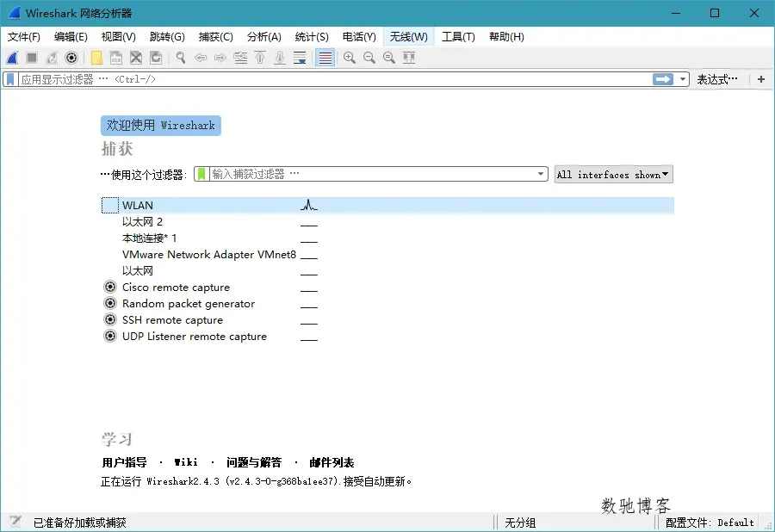Image resolution: width=775 pixels, height=532 pixels.
Task: Click the save capture file icon
Action: coord(116,58)
